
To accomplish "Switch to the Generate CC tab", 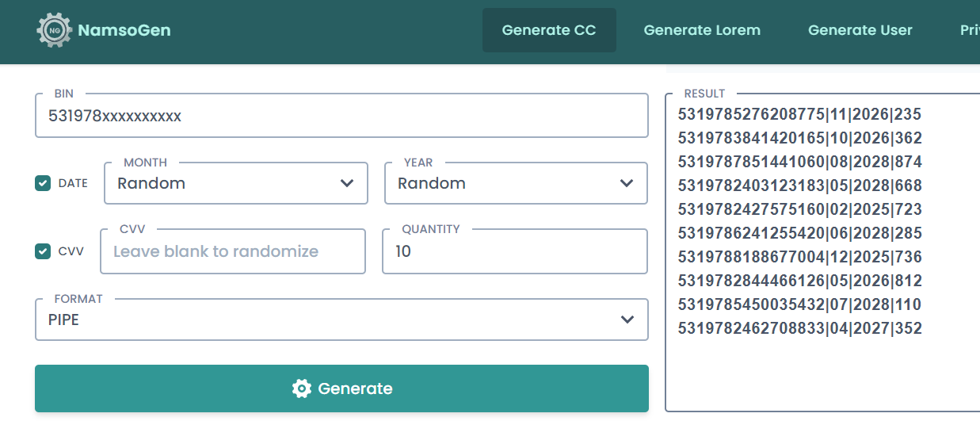I will click(549, 30).
